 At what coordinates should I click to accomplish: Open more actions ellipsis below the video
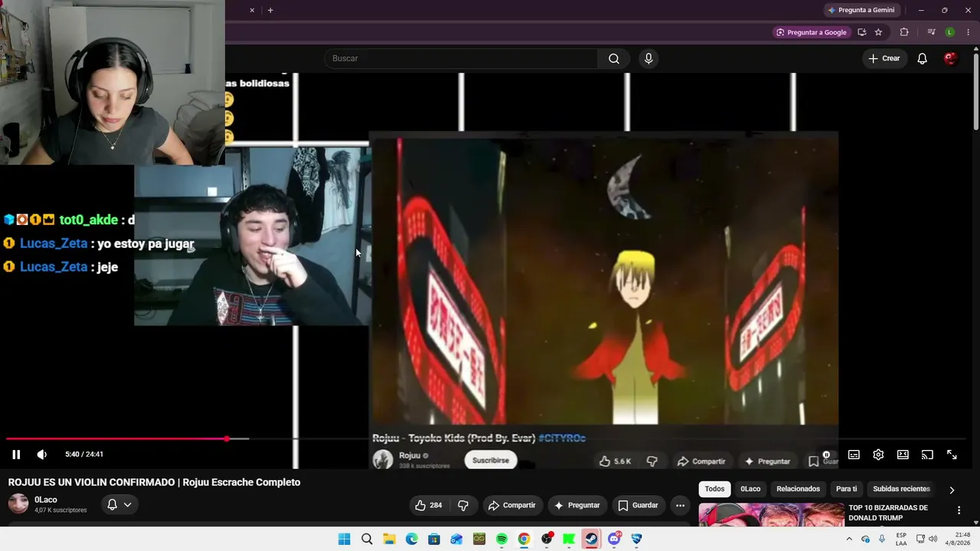680,505
